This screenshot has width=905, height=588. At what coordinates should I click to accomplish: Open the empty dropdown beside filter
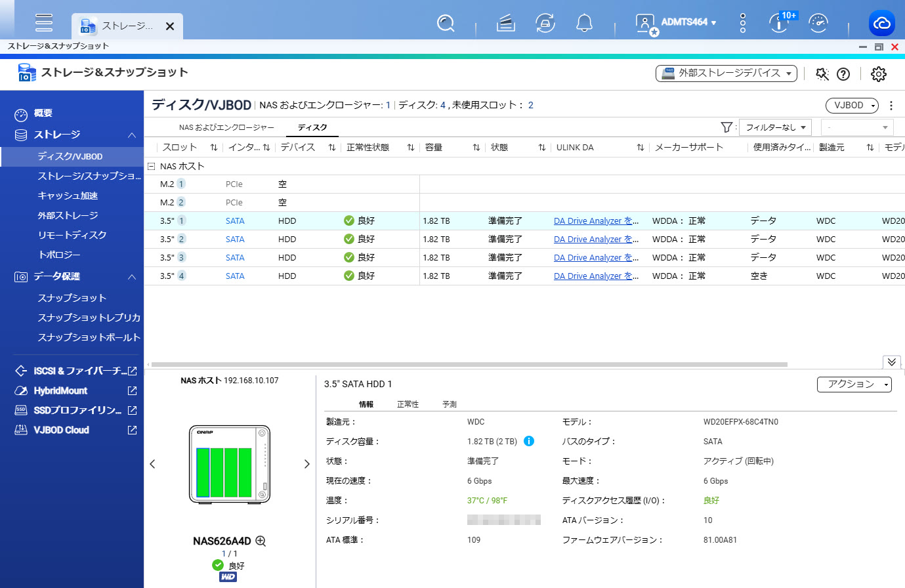(857, 127)
